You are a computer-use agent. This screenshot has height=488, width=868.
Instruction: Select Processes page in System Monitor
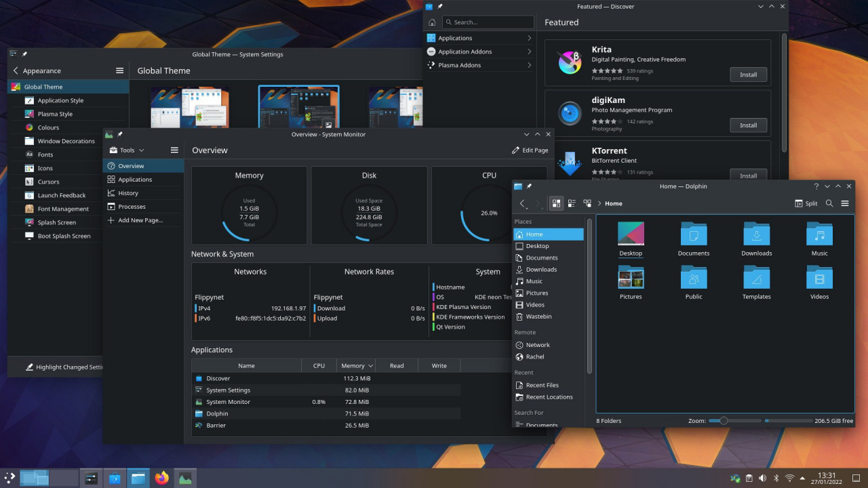pos(132,207)
